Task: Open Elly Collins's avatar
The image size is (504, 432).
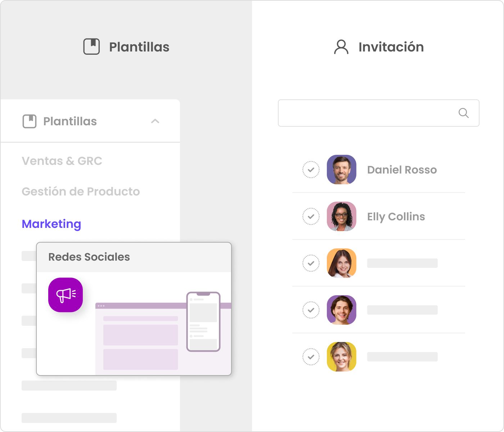Action: click(341, 216)
